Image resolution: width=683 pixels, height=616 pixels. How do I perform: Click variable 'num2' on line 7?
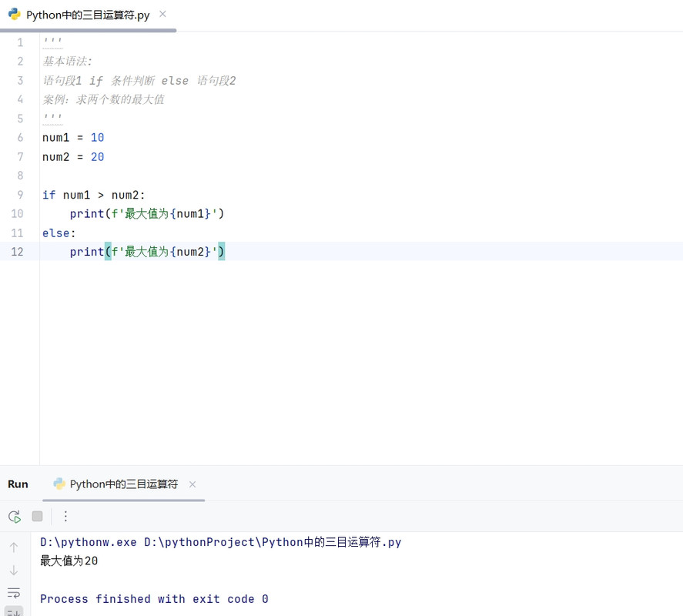[55, 157]
